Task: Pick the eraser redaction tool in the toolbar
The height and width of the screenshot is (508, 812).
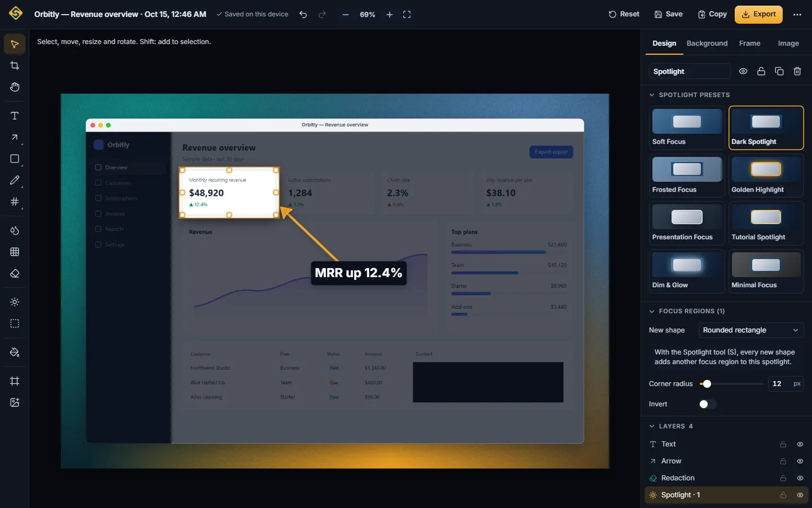Action: pyautogui.click(x=15, y=273)
